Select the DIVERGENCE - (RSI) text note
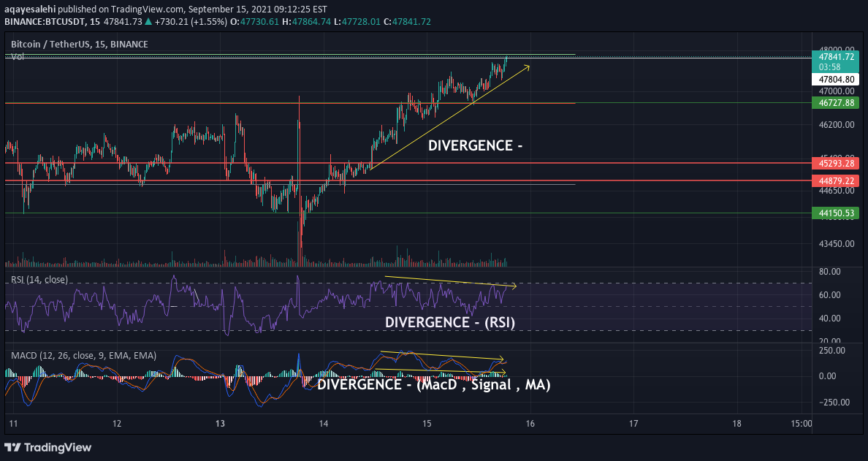 pyautogui.click(x=450, y=323)
